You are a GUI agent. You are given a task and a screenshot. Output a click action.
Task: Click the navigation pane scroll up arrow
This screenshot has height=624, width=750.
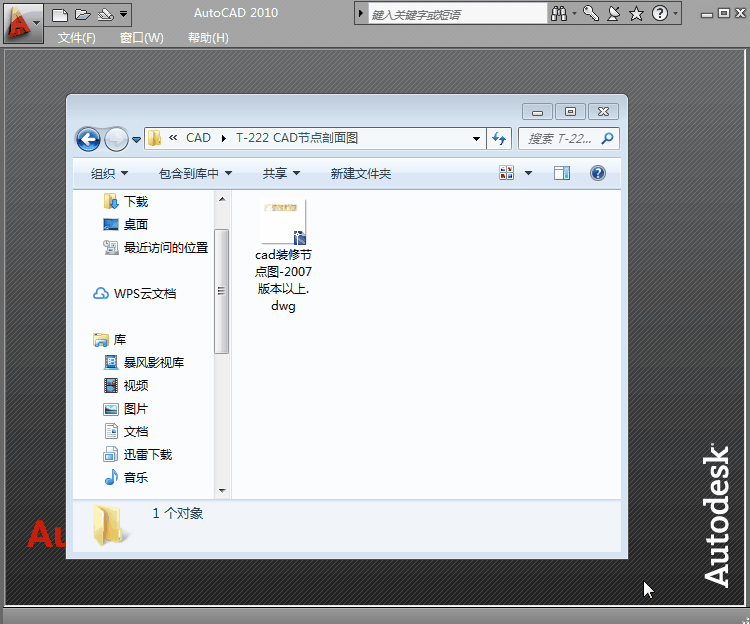(x=222, y=198)
